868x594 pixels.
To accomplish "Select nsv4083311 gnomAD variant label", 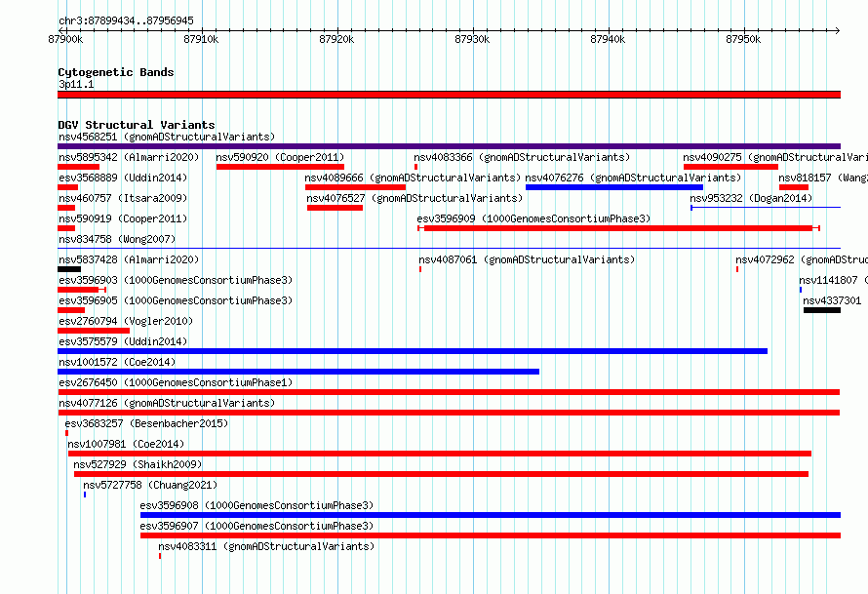I will pos(266,546).
